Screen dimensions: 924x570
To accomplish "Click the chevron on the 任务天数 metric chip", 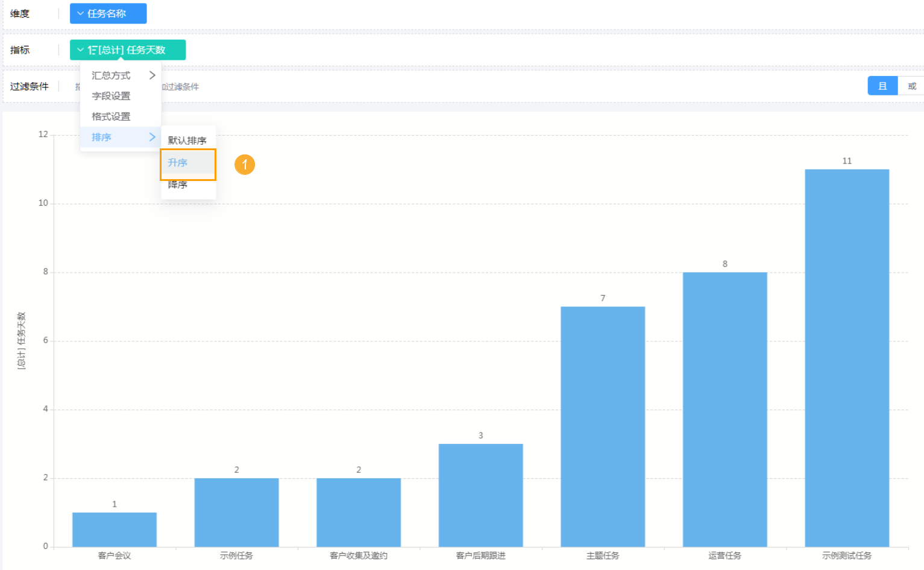I will point(80,50).
